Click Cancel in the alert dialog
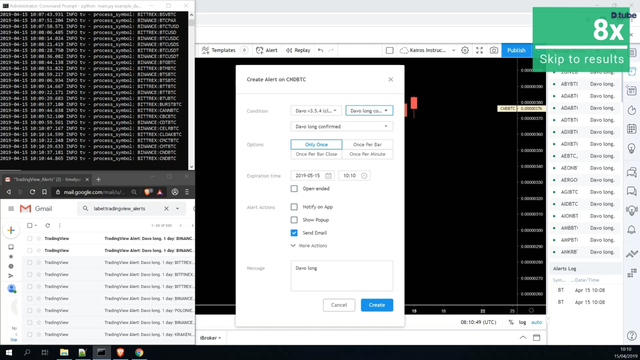 coord(339,305)
